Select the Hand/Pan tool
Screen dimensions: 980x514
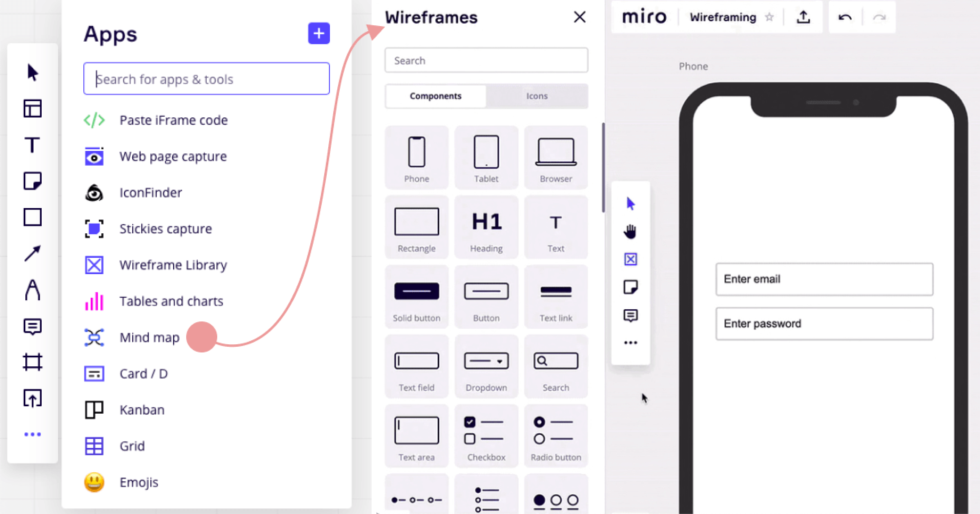point(629,232)
